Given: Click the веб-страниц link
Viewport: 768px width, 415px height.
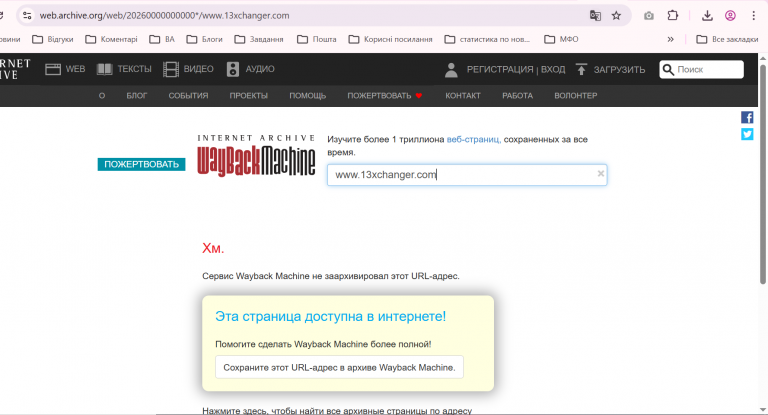Looking at the screenshot, I should pos(473,139).
